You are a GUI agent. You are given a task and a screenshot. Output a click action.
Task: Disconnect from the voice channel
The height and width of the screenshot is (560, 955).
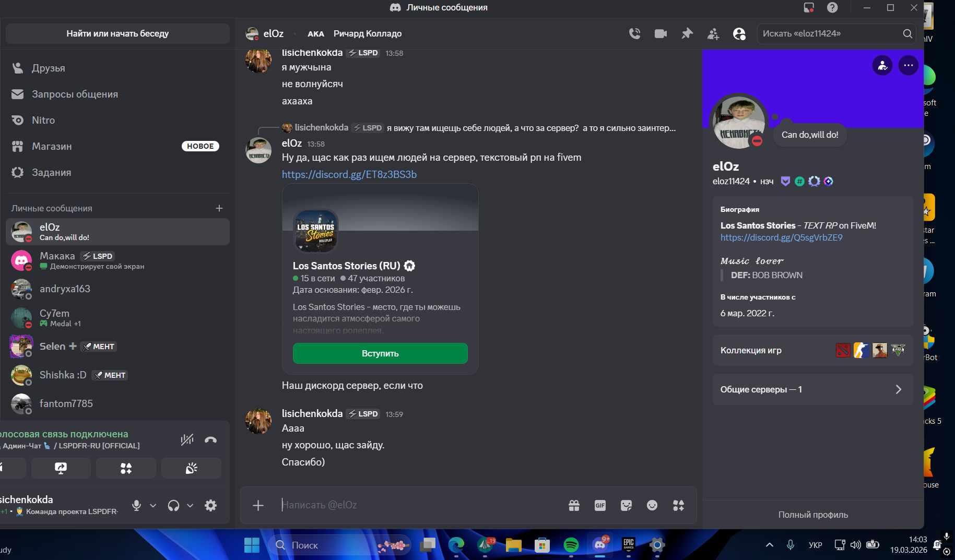[210, 440]
